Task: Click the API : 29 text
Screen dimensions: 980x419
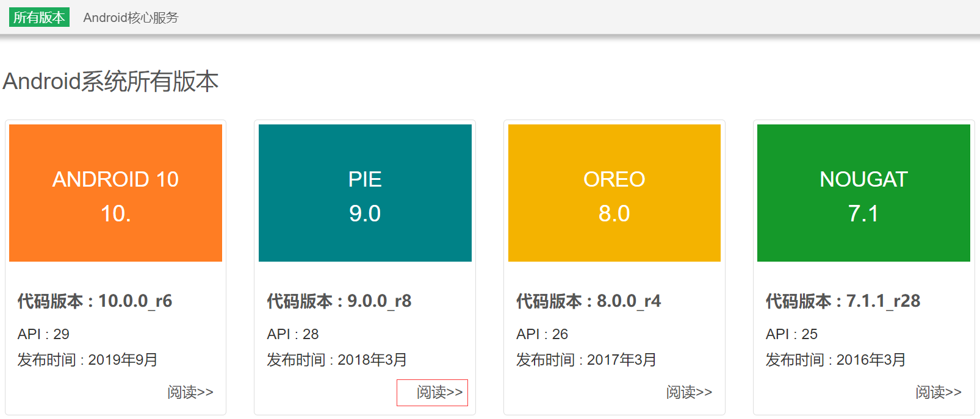Action: (43, 334)
